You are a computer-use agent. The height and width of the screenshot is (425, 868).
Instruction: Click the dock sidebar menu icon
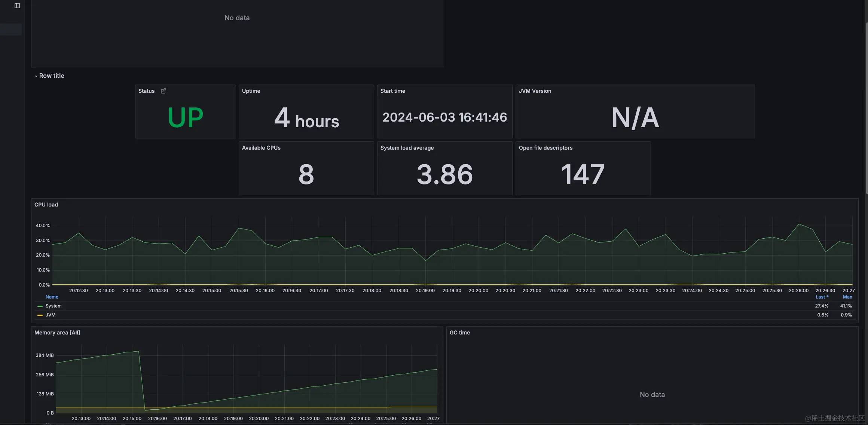click(17, 6)
